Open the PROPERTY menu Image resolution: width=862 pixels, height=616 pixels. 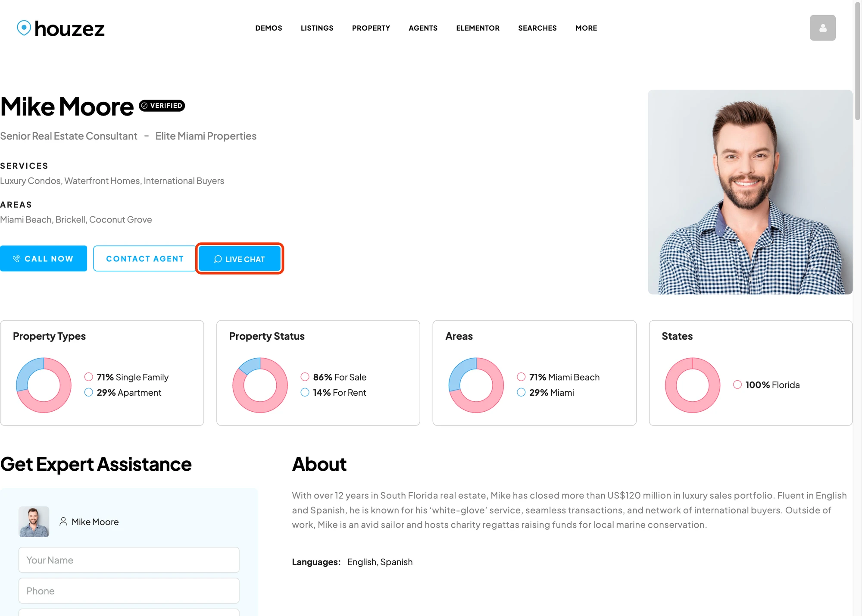pos(371,28)
